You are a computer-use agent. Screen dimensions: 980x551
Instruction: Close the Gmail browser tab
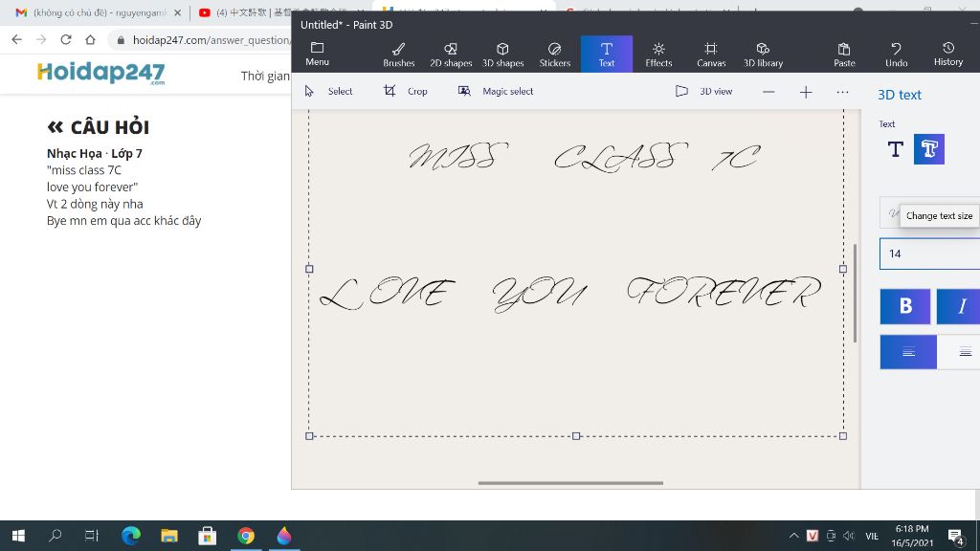click(177, 12)
